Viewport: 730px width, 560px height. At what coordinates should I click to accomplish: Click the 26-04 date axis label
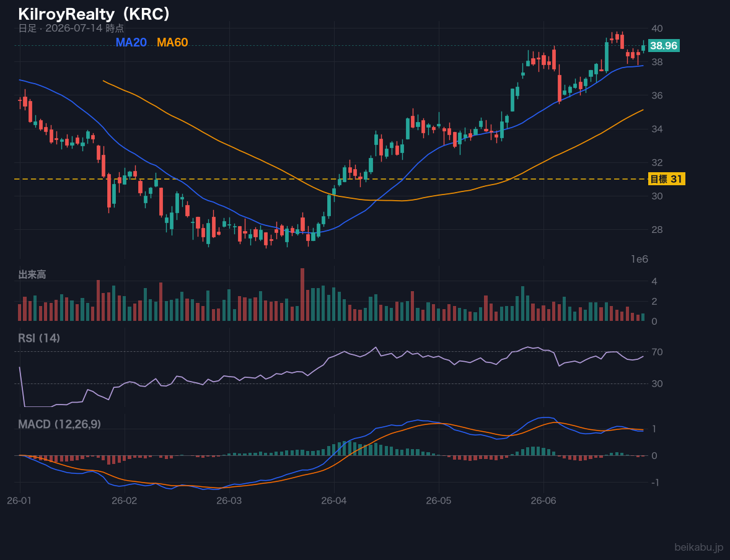pyautogui.click(x=334, y=501)
